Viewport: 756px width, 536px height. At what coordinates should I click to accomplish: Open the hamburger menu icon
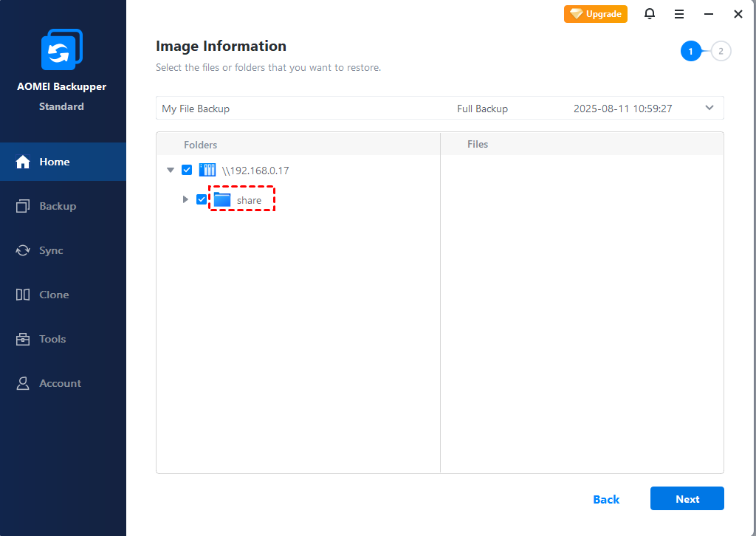[679, 14]
